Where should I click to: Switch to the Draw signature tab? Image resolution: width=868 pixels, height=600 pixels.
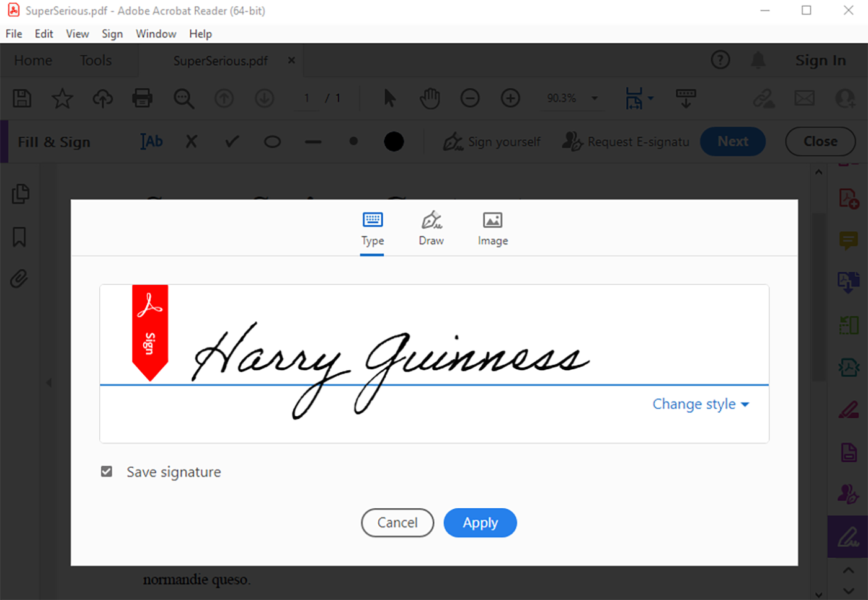coord(431,228)
